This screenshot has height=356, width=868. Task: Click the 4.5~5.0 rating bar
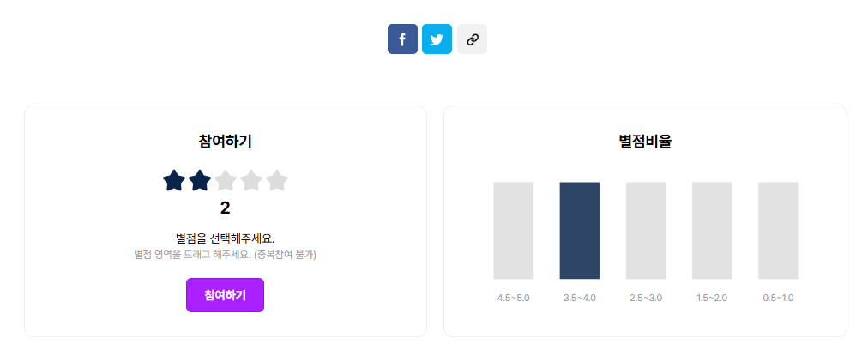pyautogui.click(x=513, y=230)
